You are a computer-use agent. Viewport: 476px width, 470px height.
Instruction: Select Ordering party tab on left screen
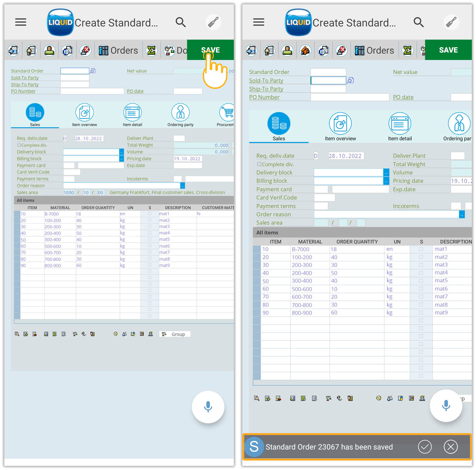[x=180, y=115]
